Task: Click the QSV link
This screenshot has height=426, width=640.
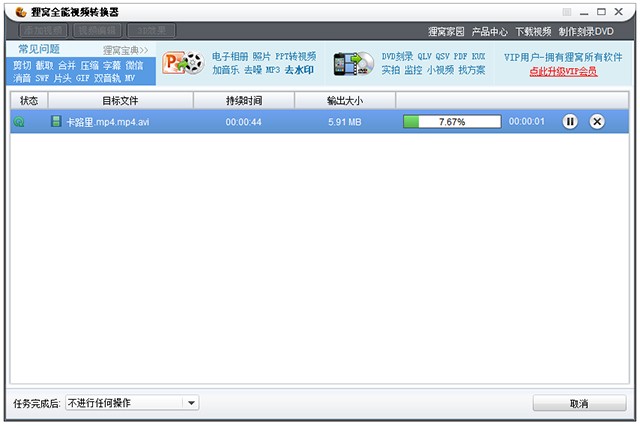Action: click(442, 56)
